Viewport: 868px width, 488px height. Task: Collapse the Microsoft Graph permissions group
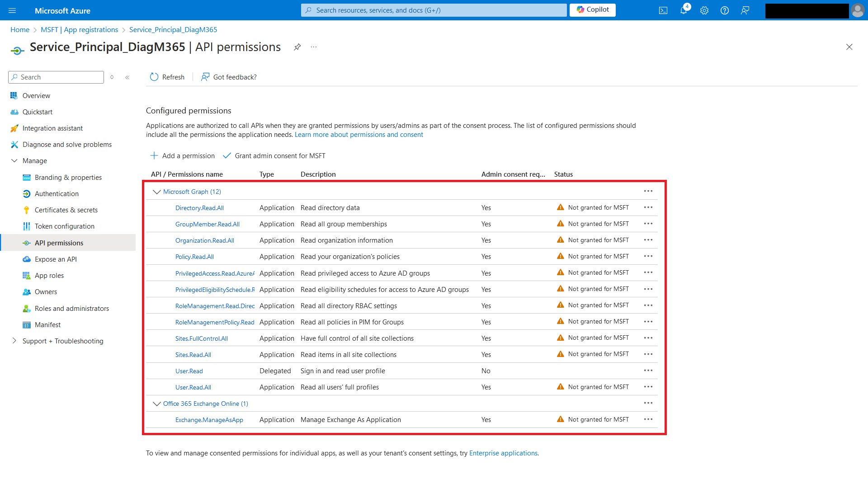(x=157, y=192)
